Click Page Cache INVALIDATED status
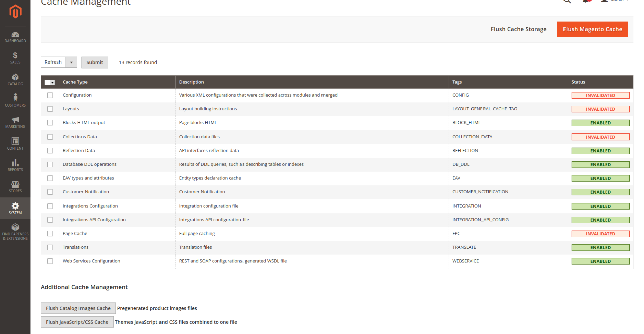The width and height of the screenshot is (644, 334). (x=600, y=234)
